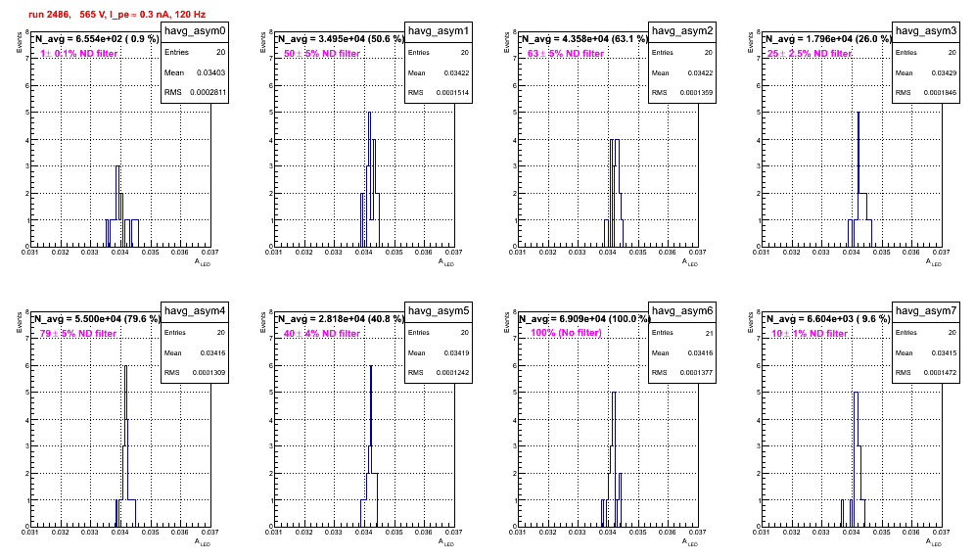The image size is (975, 560).
Task: Click the red run 2486 title text
Action: point(116,15)
